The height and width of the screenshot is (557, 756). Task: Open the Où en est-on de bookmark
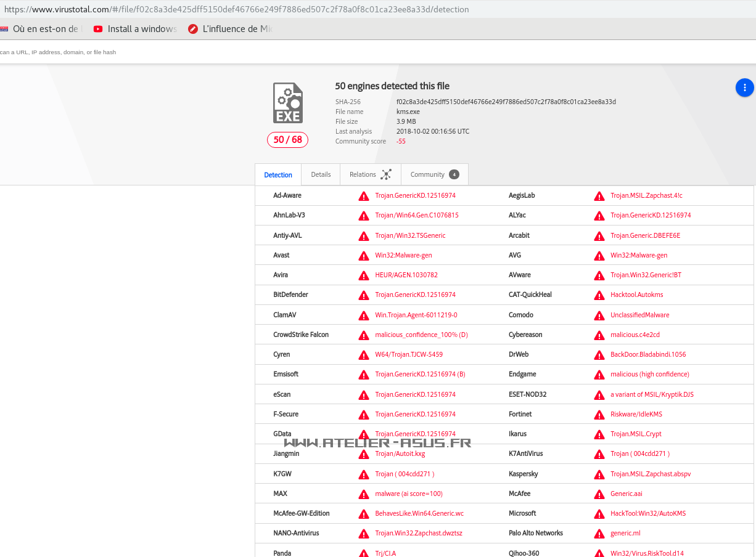(40, 29)
